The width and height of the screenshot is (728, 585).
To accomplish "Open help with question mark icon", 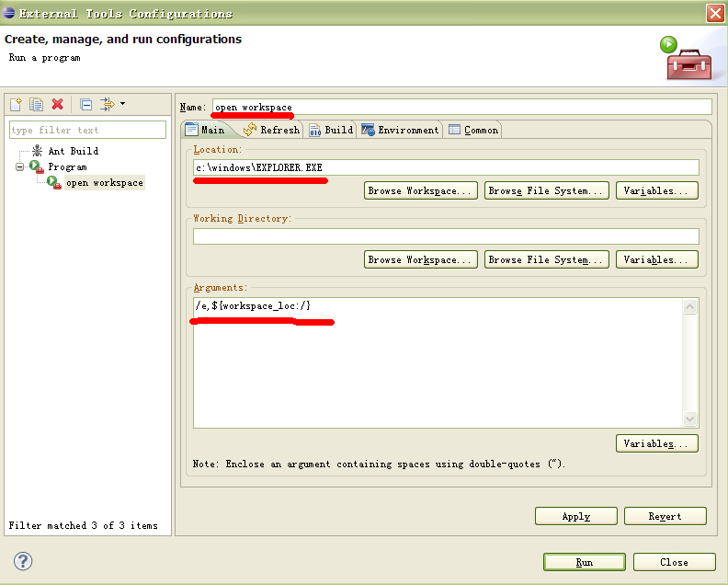I will tap(23, 561).
